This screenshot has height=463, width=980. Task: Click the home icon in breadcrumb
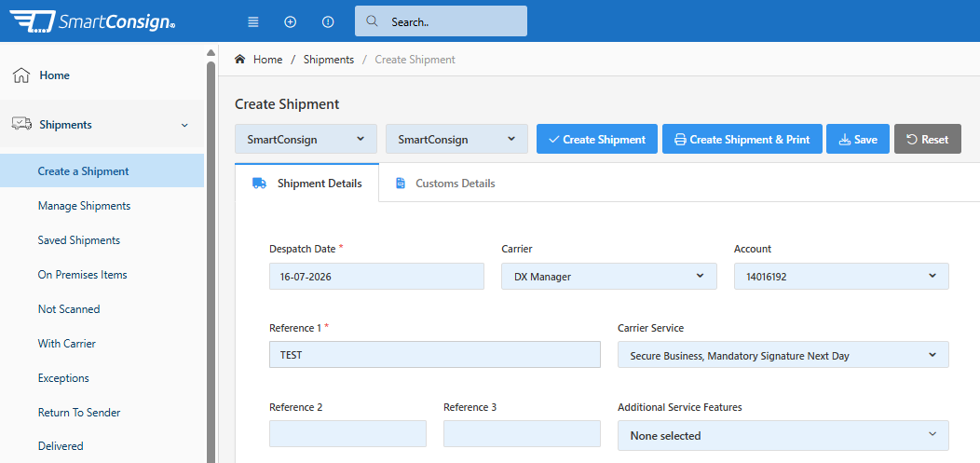[x=239, y=60]
